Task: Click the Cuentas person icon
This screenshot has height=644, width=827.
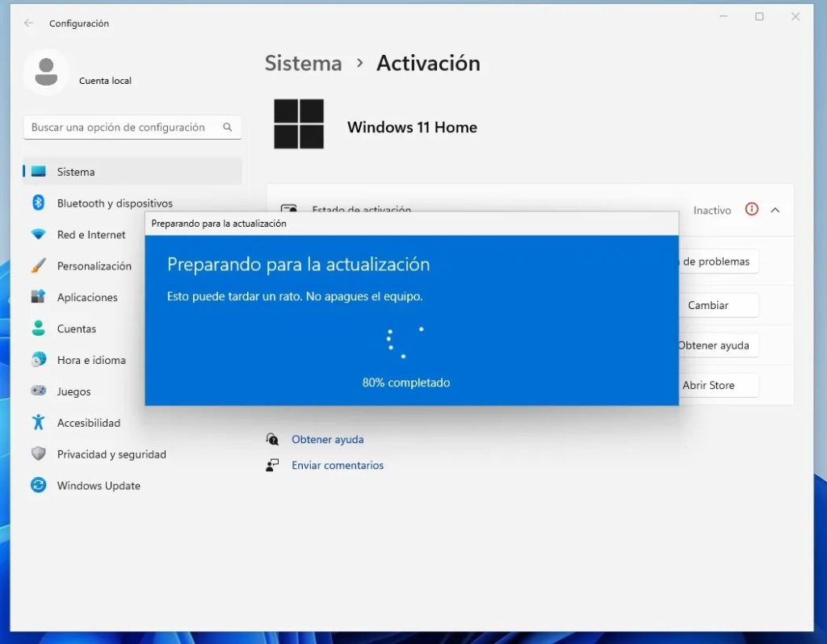Action: pos(39,328)
